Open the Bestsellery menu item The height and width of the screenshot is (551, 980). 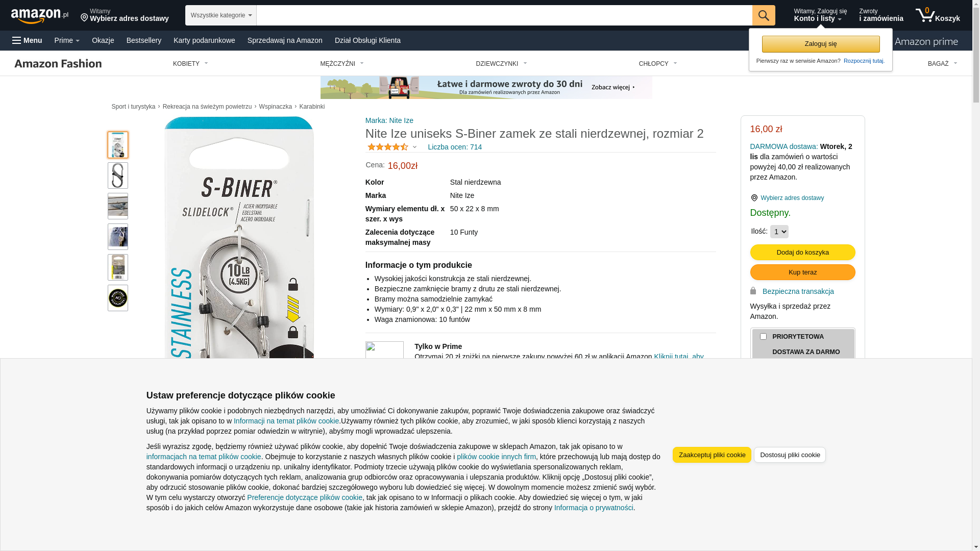(x=144, y=40)
